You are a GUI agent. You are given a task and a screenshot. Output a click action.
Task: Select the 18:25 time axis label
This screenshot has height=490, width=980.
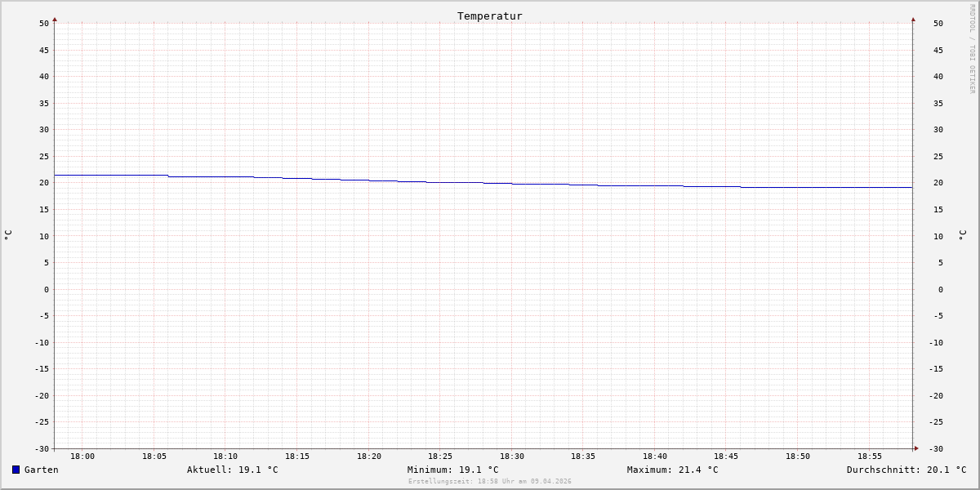pyautogui.click(x=440, y=456)
